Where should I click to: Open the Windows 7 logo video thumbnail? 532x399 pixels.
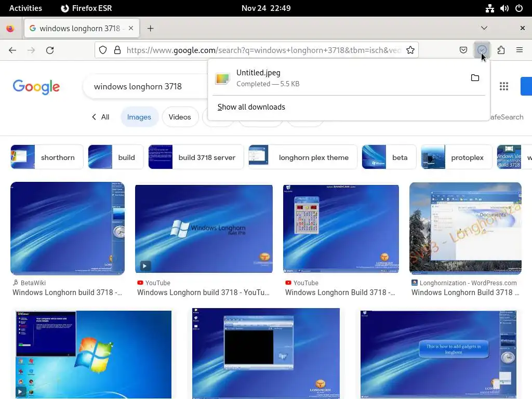click(x=94, y=354)
